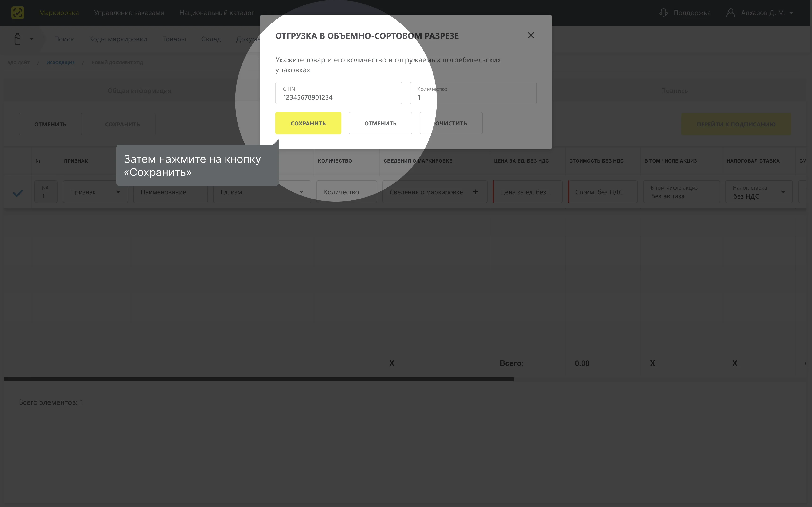Click Отменить button in the dialog

tap(380, 123)
